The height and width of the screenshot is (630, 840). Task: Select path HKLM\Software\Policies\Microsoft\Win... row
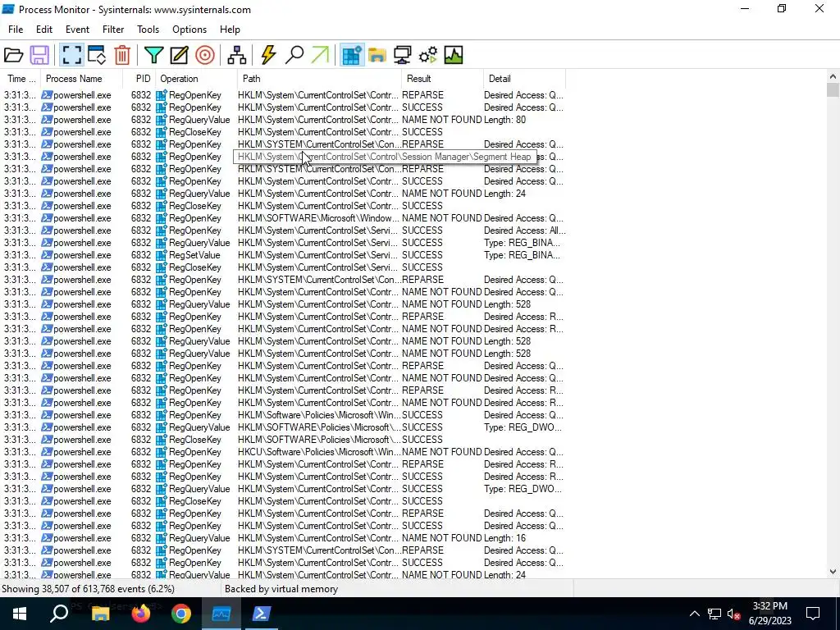(x=284, y=415)
